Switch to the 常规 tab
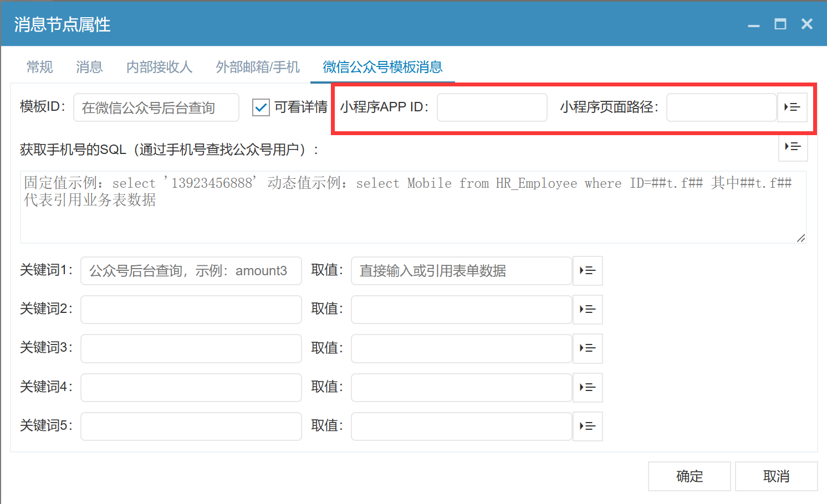 [x=40, y=67]
